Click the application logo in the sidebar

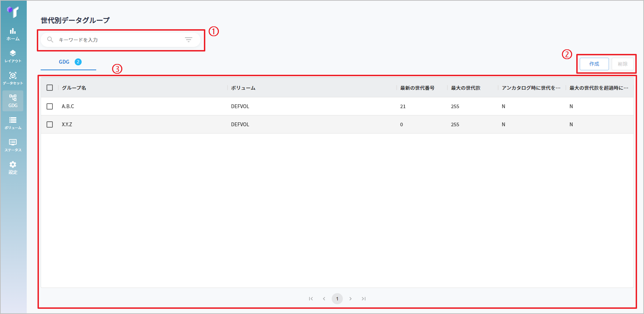pyautogui.click(x=13, y=11)
